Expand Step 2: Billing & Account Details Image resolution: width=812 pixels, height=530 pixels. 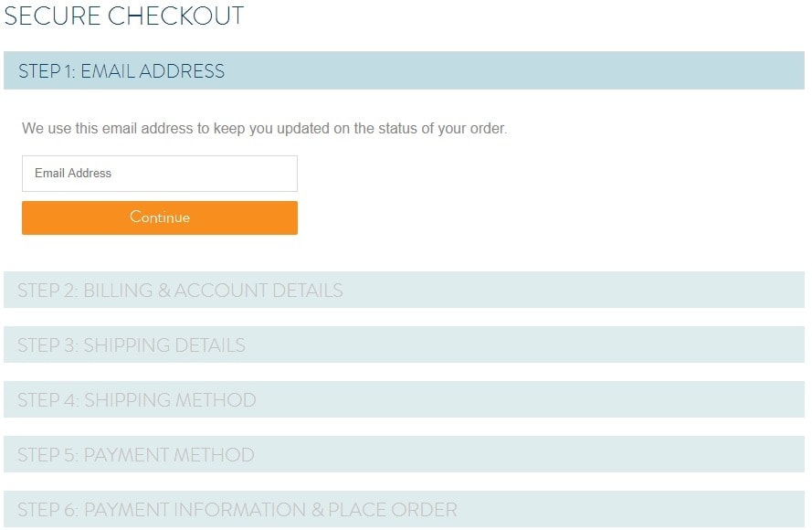404,291
